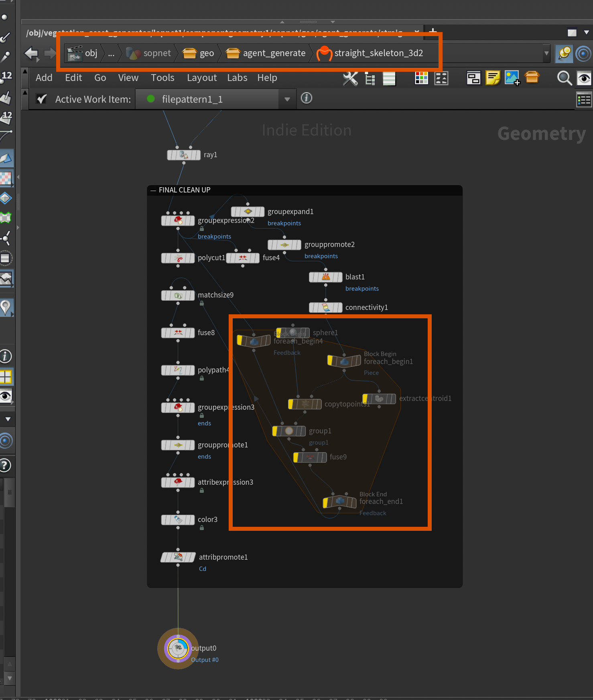Select the grouppromote2 node icon
Viewport: 593px width, 700px height.
[x=284, y=245]
